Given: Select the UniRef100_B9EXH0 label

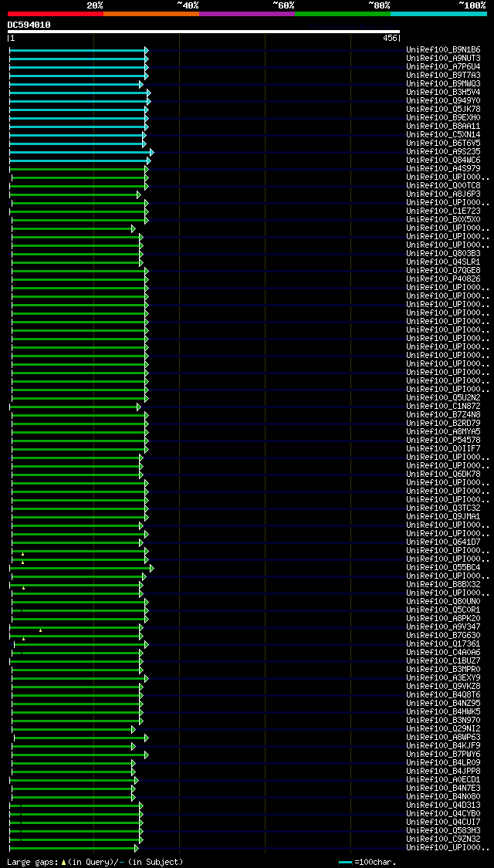Looking at the screenshot, I should (443, 118).
